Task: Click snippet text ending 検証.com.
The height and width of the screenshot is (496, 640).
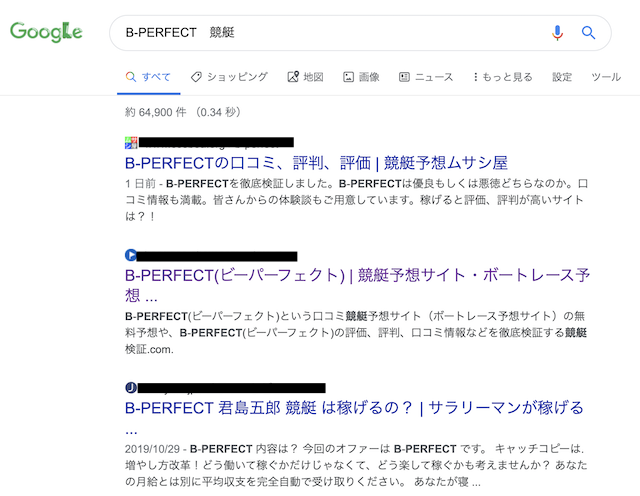Action: (356, 333)
